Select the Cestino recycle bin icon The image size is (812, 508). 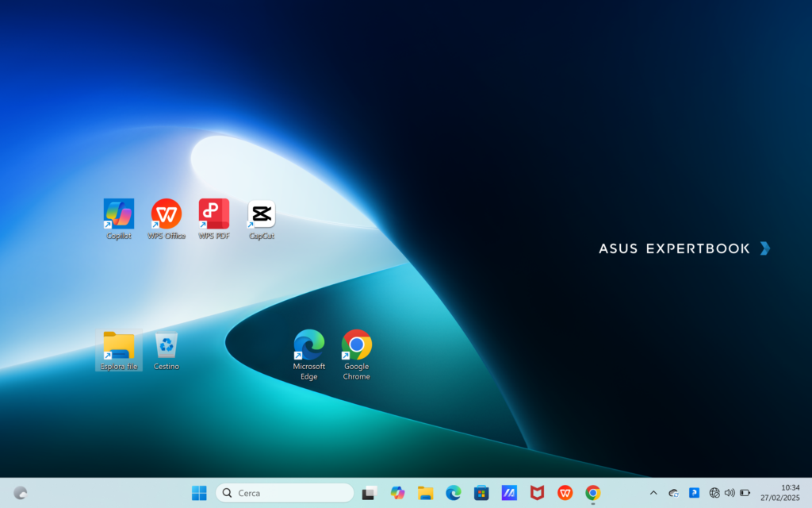point(167,347)
